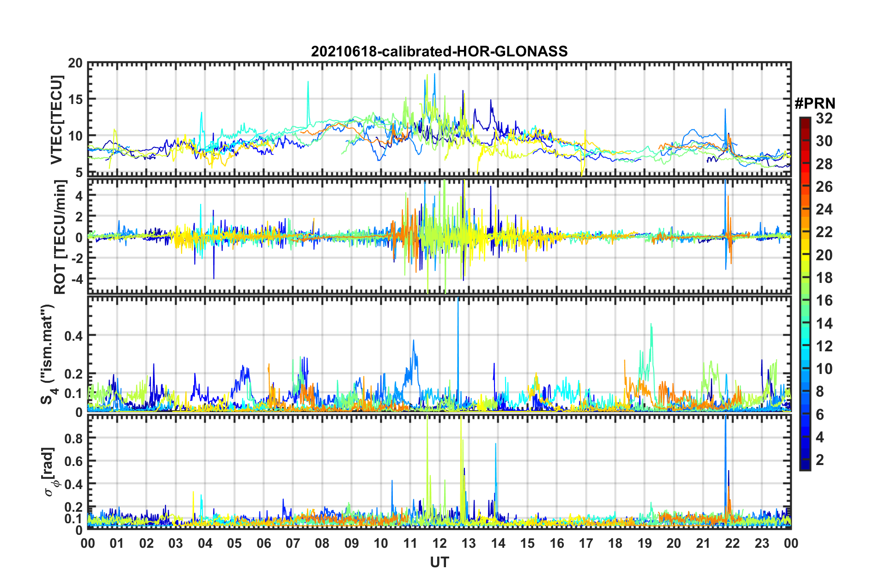This screenshot has height=588, width=879.
Task: Click the 12 hour tick on UT axis
Action: click(x=439, y=543)
